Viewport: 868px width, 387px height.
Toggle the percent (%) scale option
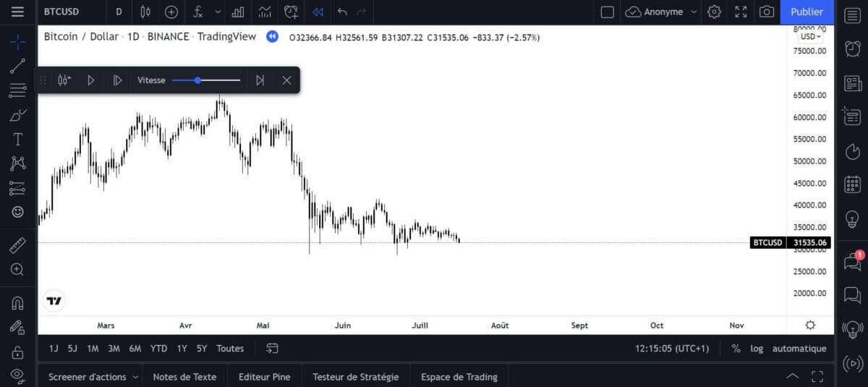pos(736,349)
